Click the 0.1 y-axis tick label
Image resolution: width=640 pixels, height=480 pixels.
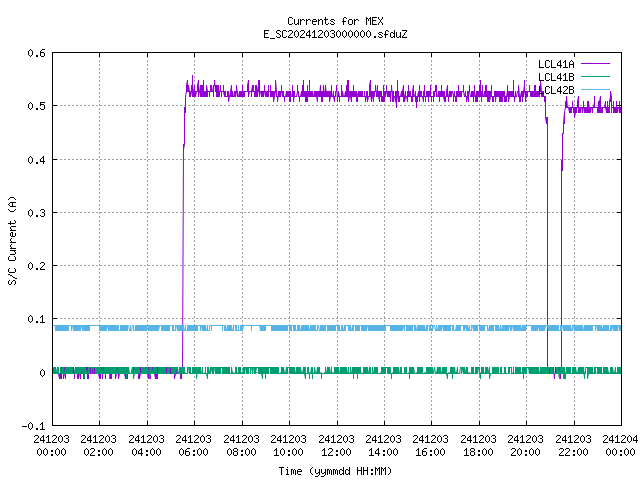(36, 319)
